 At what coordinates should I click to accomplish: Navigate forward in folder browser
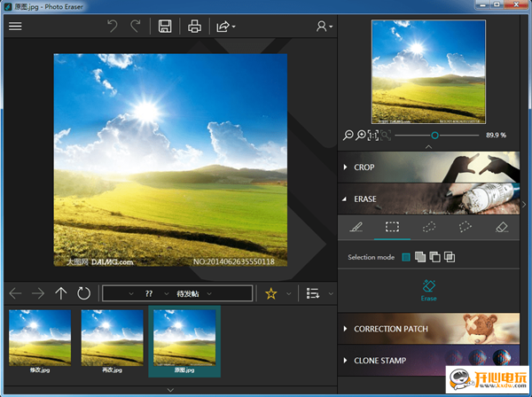pyautogui.click(x=38, y=293)
